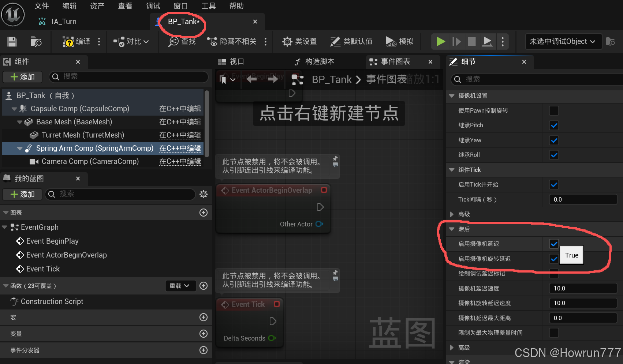The width and height of the screenshot is (623, 364).
Task: Toggle 启用摄像机延迟 checkbox
Action: coord(554,244)
